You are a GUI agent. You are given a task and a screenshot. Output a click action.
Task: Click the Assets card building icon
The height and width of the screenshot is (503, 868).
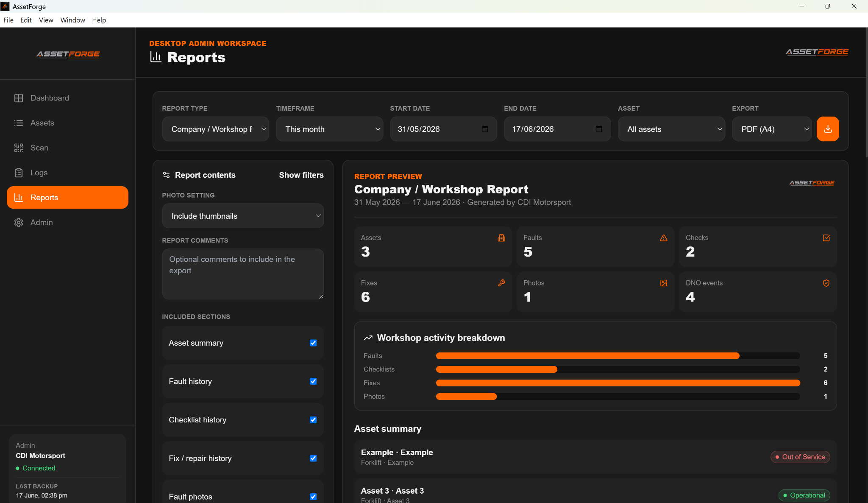click(501, 238)
